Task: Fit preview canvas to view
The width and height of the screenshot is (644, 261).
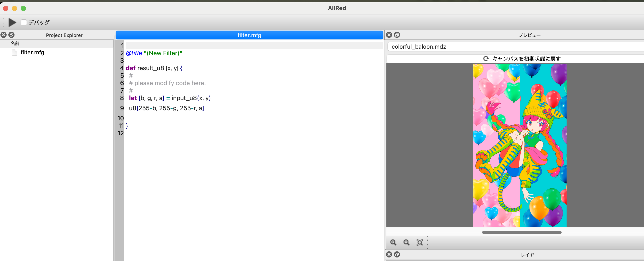Action: coord(420,242)
